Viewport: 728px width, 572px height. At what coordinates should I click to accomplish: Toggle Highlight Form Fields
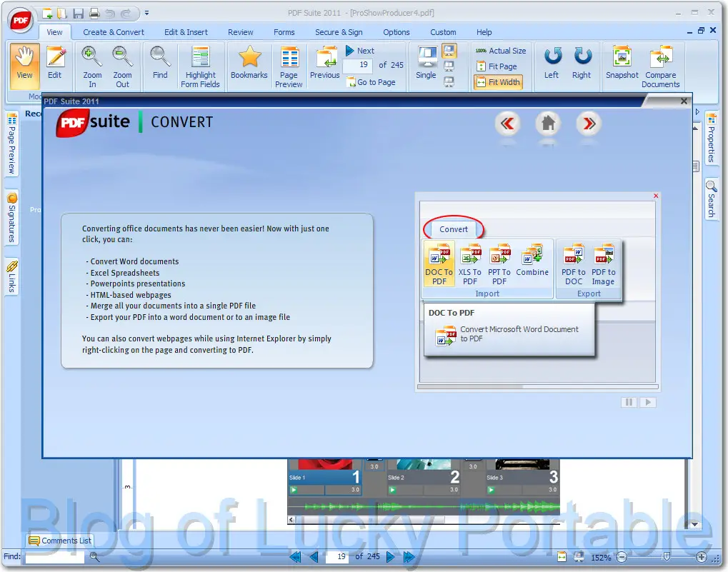pyautogui.click(x=201, y=66)
